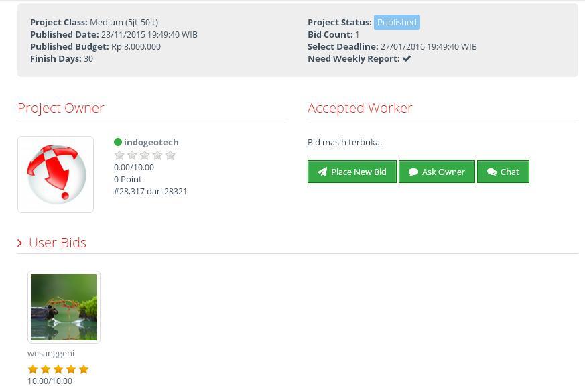This screenshot has width=585, height=392.
Task: Open the wesanggeni bidder profile link
Action: point(51,353)
